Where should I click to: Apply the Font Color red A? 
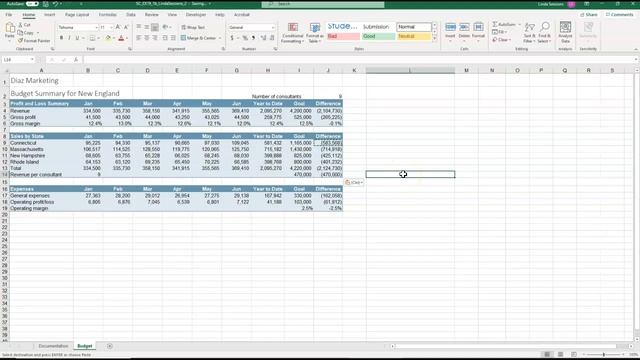click(121, 38)
